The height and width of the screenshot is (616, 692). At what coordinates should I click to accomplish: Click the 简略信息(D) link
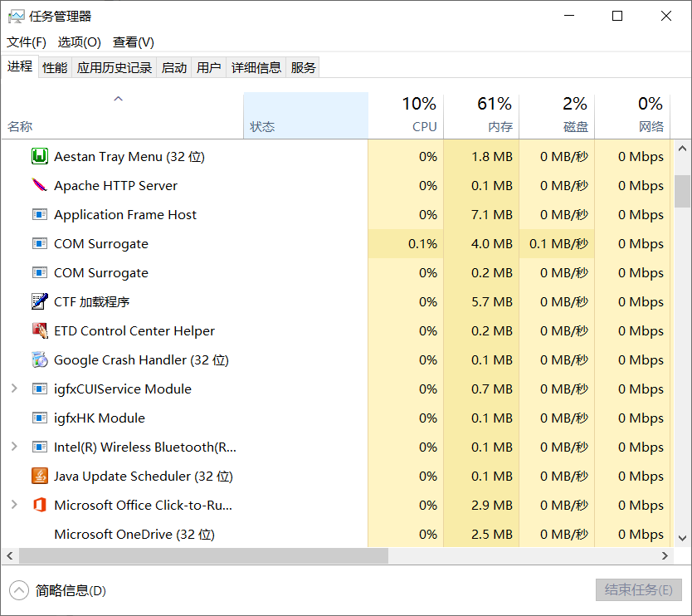(x=71, y=591)
